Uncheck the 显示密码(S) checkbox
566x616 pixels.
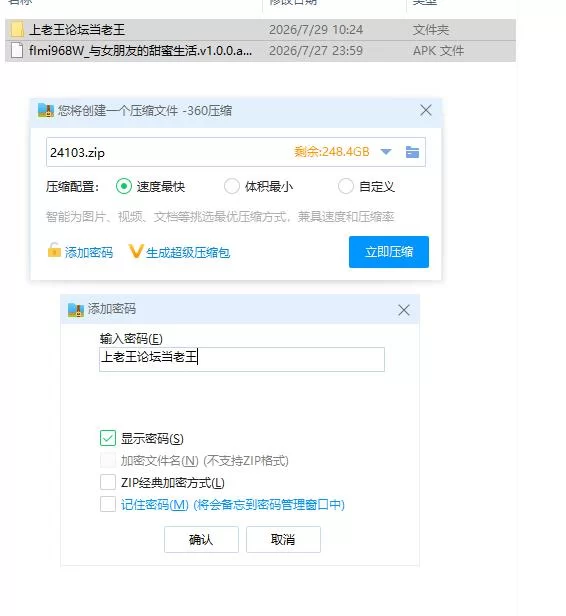point(108,438)
